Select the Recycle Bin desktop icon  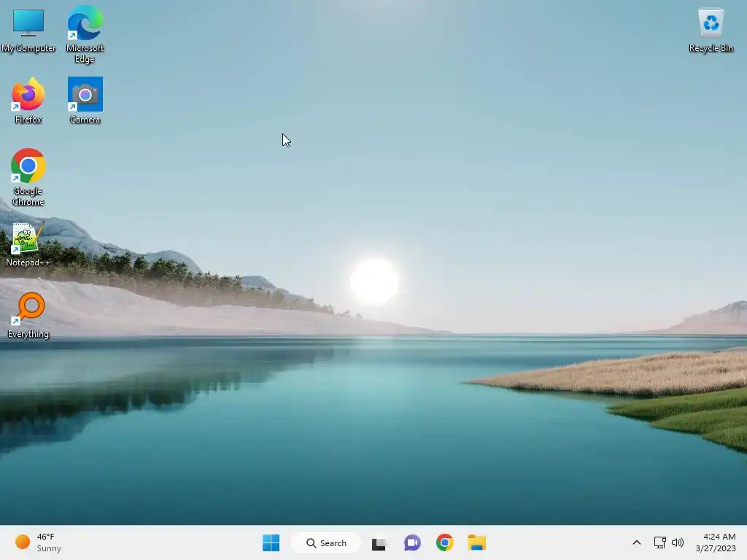(711, 29)
